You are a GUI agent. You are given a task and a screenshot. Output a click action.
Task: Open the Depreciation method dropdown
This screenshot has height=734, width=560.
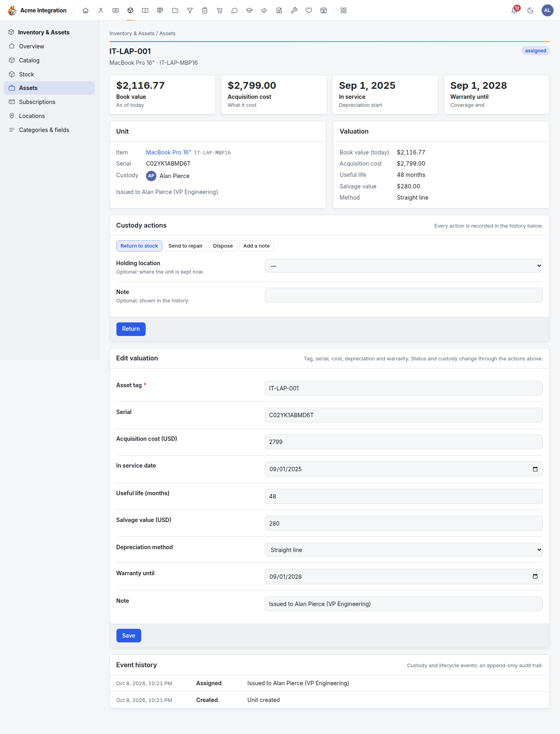point(404,550)
